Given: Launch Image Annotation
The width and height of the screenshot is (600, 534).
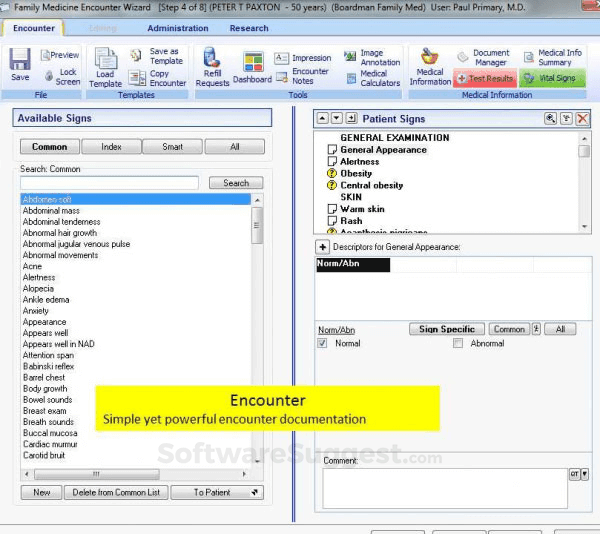Looking at the screenshot, I should coord(372,57).
